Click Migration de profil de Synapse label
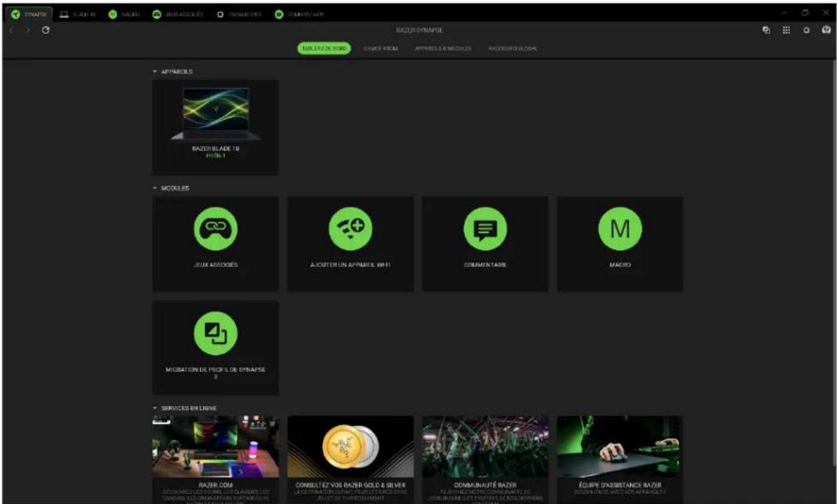The image size is (837, 504). click(x=215, y=372)
